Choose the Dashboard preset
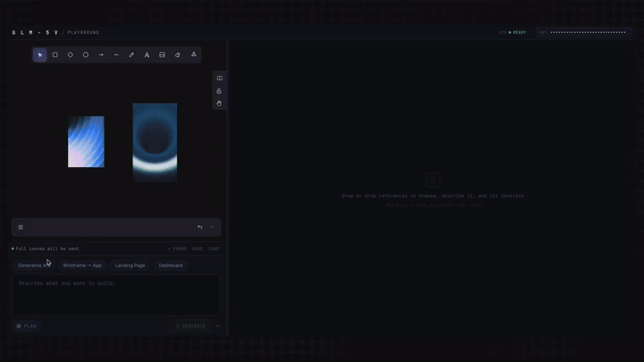The image size is (644, 362). click(x=171, y=265)
